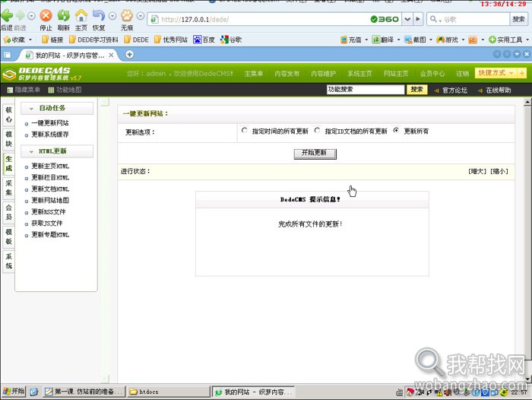The width and height of the screenshot is (532, 400).
Task: Open the 翻译 translate tool
Action: pyautogui.click(x=386, y=40)
